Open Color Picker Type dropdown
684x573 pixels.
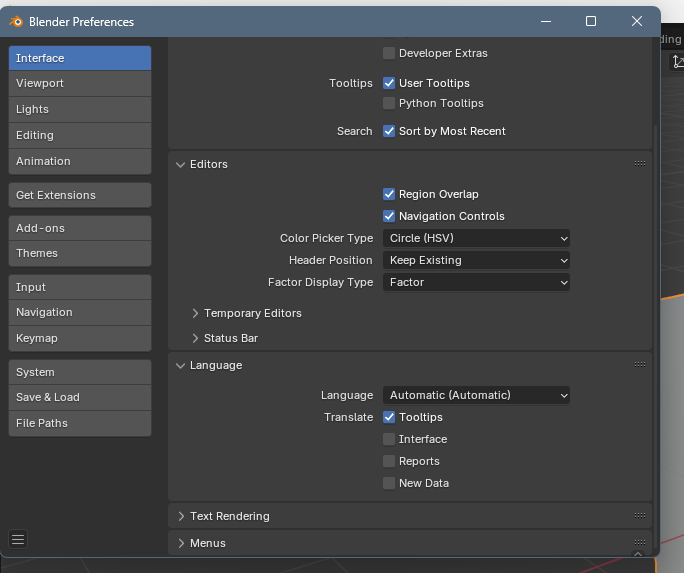pyautogui.click(x=476, y=238)
